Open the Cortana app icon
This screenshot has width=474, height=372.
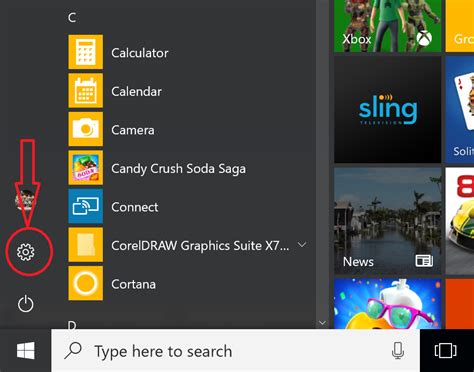tap(86, 283)
